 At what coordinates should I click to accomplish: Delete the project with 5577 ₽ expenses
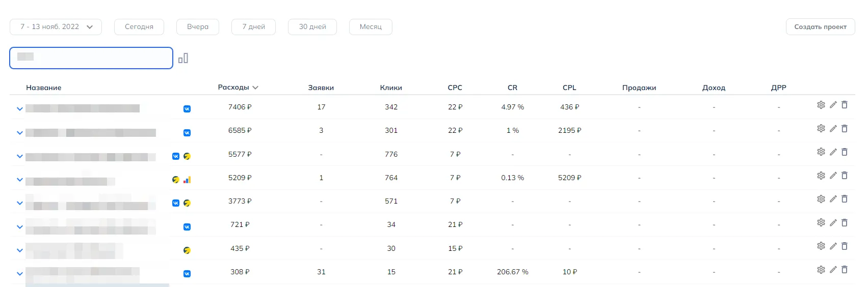click(x=845, y=152)
